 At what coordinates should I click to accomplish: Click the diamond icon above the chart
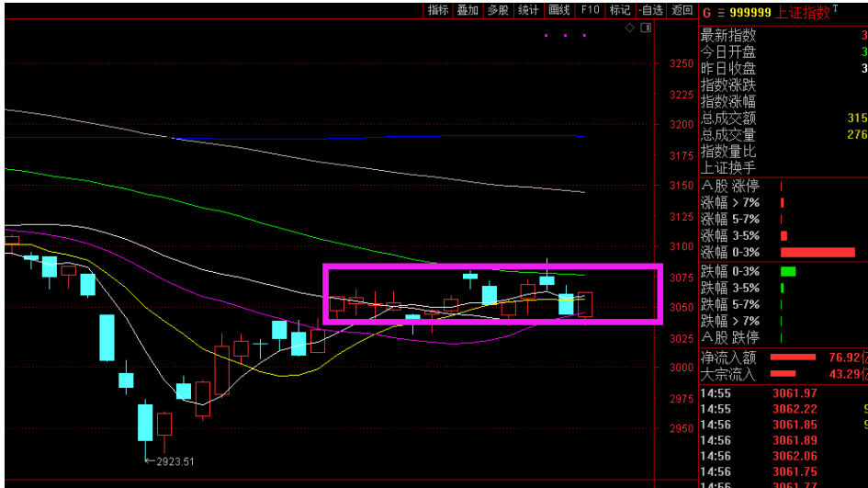coord(629,28)
